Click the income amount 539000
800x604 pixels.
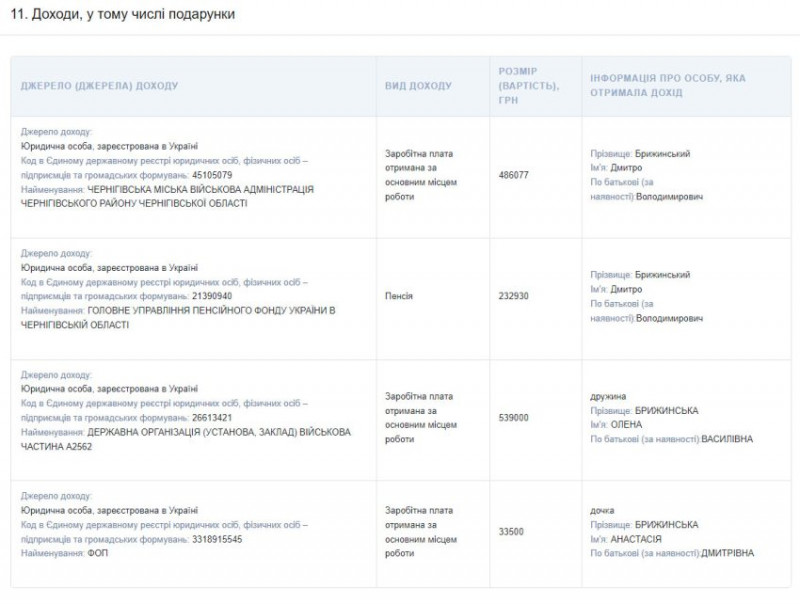(x=513, y=418)
